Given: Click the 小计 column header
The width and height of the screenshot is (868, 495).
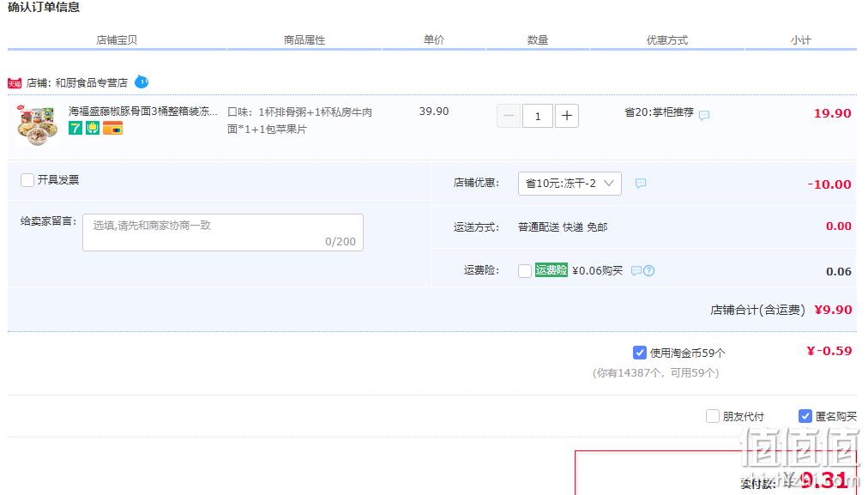Looking at the screenshot, I should coord(800,39).
